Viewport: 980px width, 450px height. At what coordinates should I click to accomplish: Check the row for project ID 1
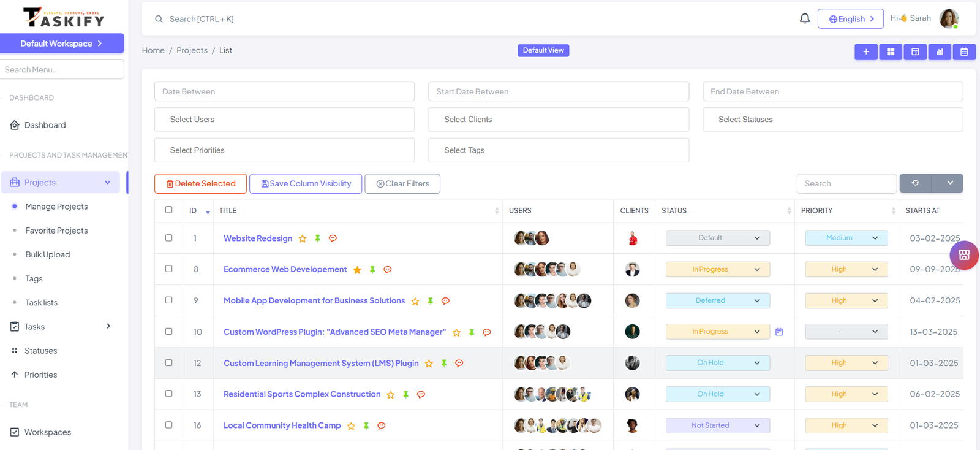(x=169, y=238)
